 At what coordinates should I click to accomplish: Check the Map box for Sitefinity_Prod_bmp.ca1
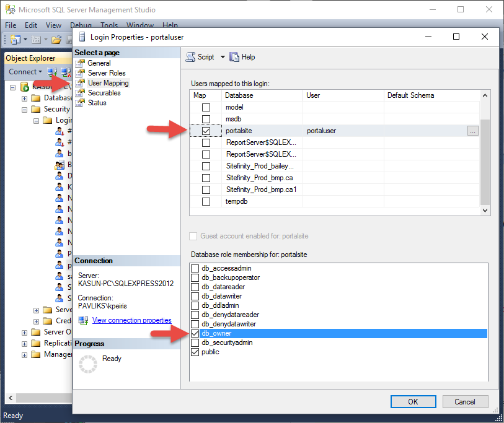tap(206, 190)
